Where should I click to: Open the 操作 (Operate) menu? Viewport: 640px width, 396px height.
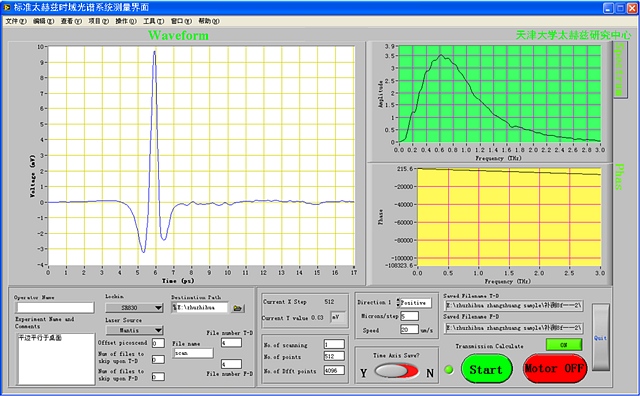click(x=126, y=21)
